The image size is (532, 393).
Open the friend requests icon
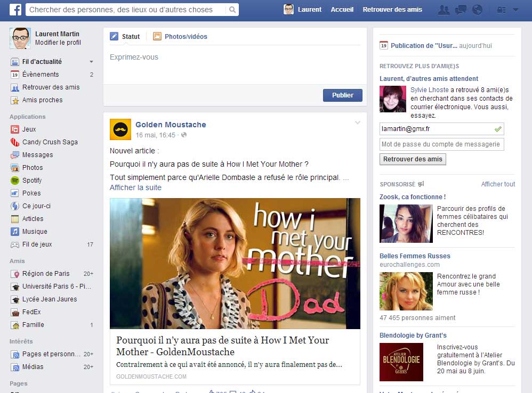point(444,10)
